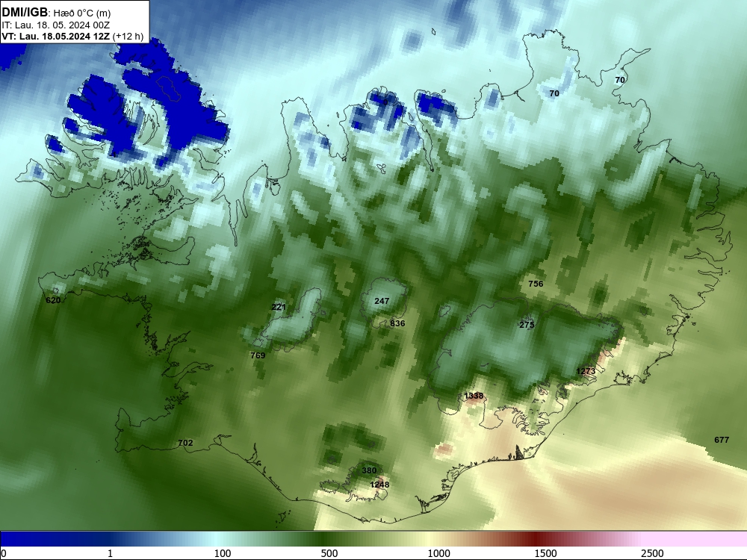Click the map value 380
747x560 pixels.
coord(369,470)
